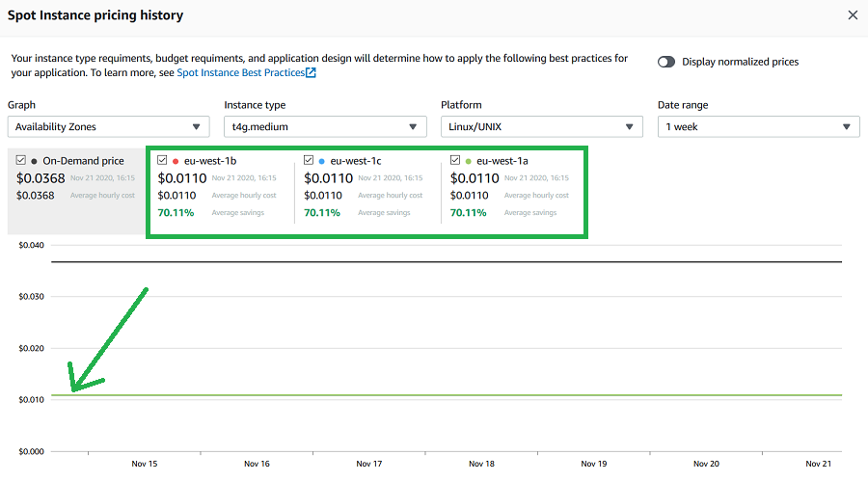The image size is (868, 482).
Task: Click the Date range dropdown arrow icon
Action: point(846,126)
